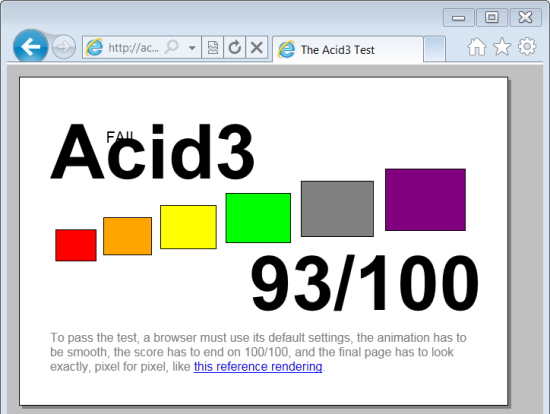Click the red colored box
Image resolution: width=550 pixels, height=414 pixels.
point(76,245)
